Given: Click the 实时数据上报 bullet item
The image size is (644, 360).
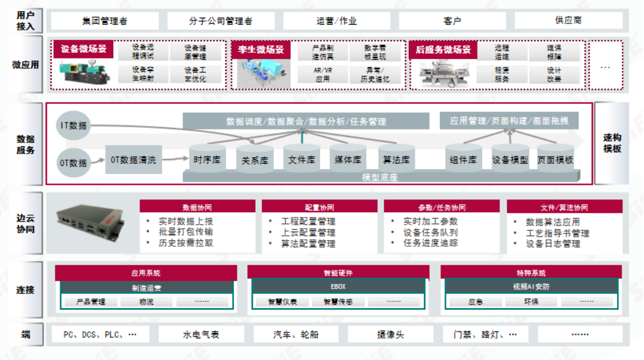Looking at the screenshot, I should (x=186, y=221).
